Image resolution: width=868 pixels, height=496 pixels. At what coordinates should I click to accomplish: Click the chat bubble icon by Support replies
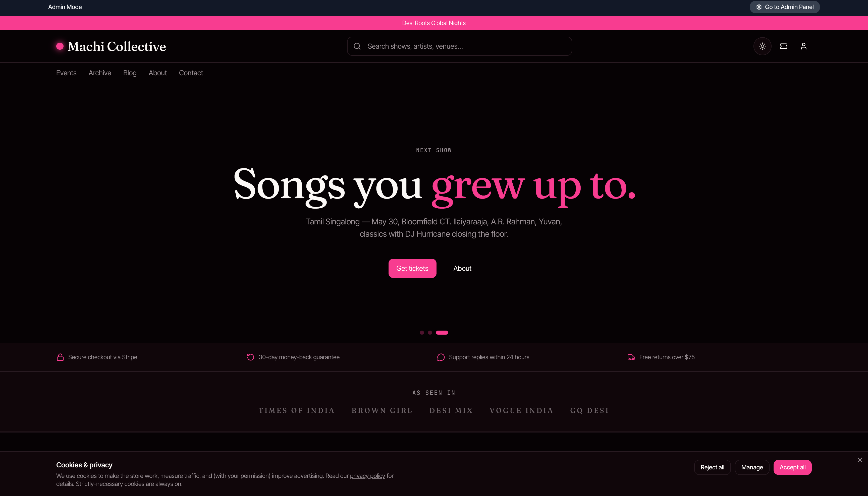441,357
